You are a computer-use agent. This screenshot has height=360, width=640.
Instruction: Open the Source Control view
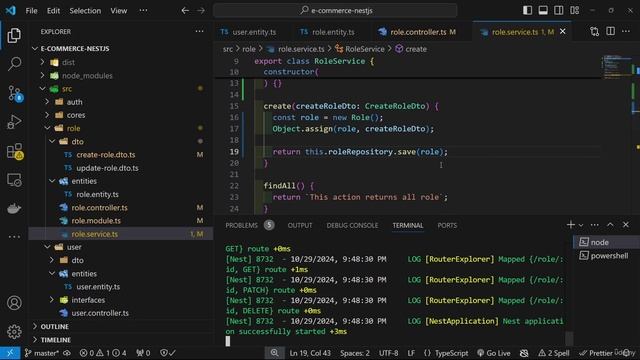[x=15, y=93]
